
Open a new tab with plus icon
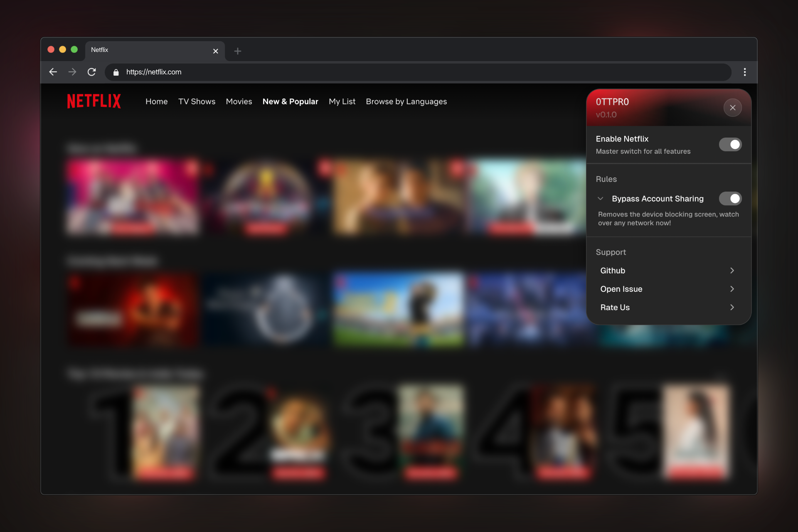pyautogui.click(x=237, y=51)
